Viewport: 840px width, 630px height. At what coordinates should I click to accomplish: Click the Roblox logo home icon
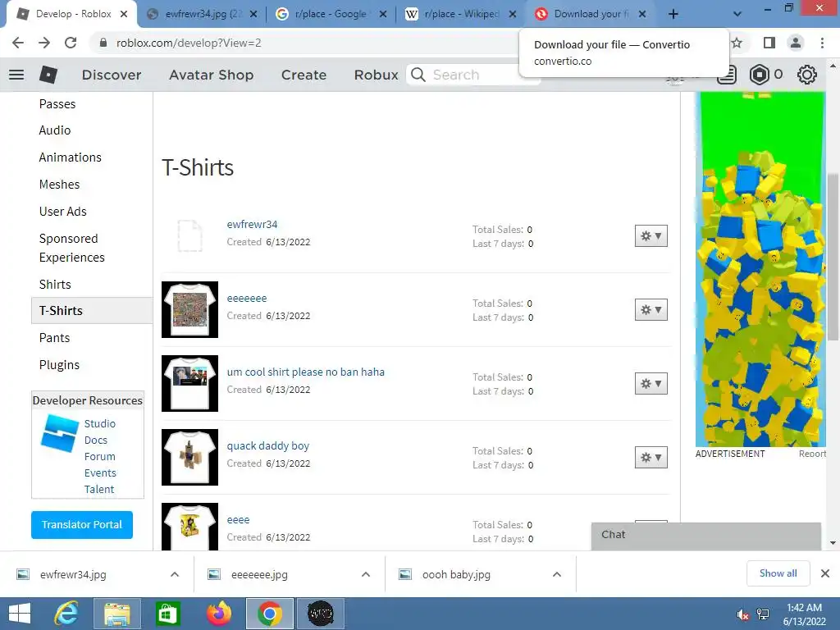point(48,75)
